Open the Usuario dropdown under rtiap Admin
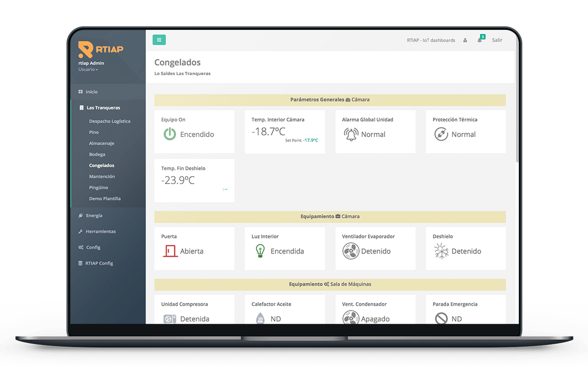This screenshot has height=367, width=588. pos(88,70)
